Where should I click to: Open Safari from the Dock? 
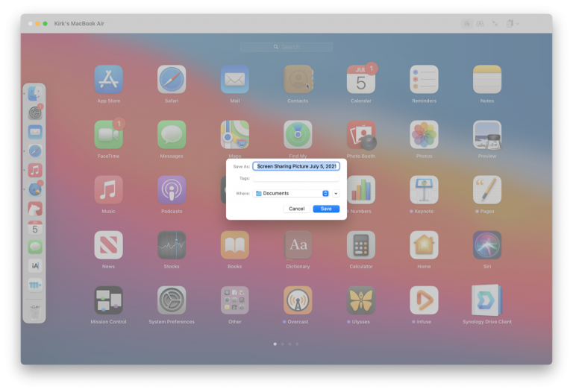tap(35, 151)
